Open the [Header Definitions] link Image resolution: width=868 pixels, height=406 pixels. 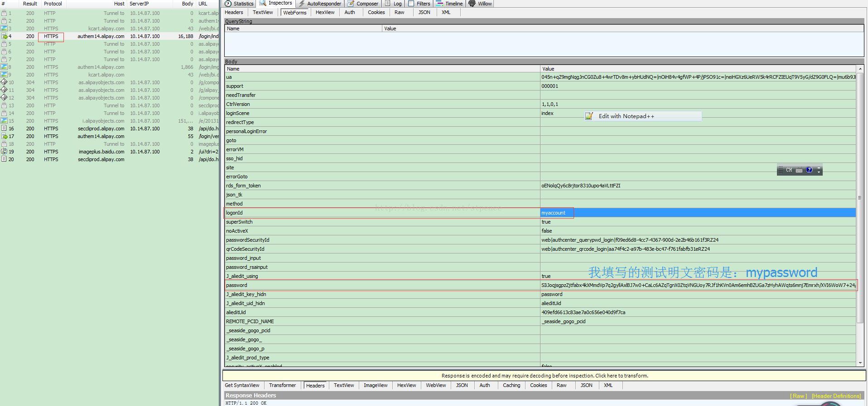(836, 396)
